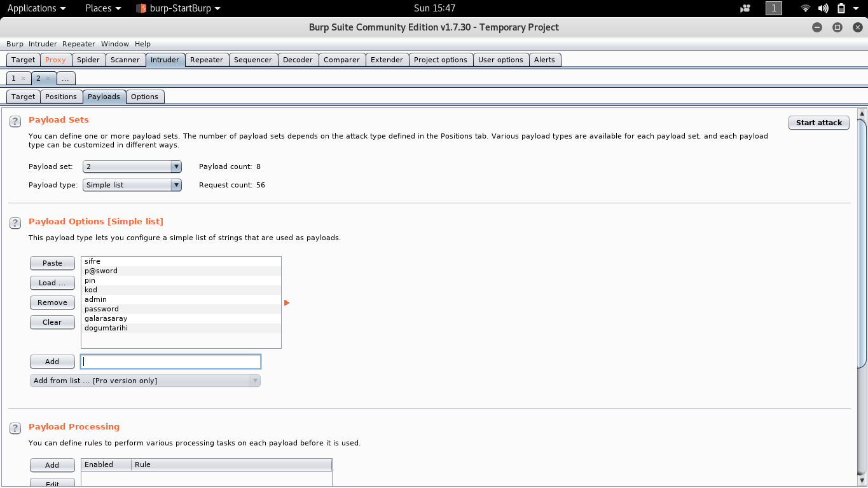Screen dimensions: 868x488
Task: Open the Repeater menu
Action: (x=79, y=44)
